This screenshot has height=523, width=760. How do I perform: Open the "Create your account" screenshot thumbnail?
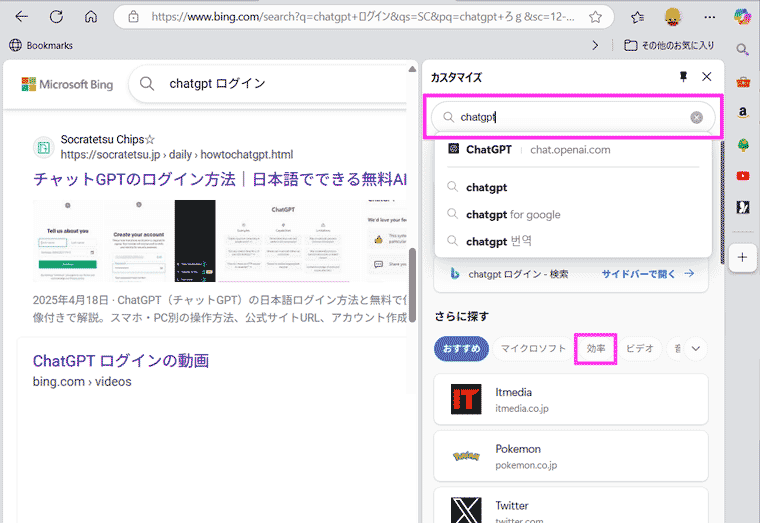[139, 240]
